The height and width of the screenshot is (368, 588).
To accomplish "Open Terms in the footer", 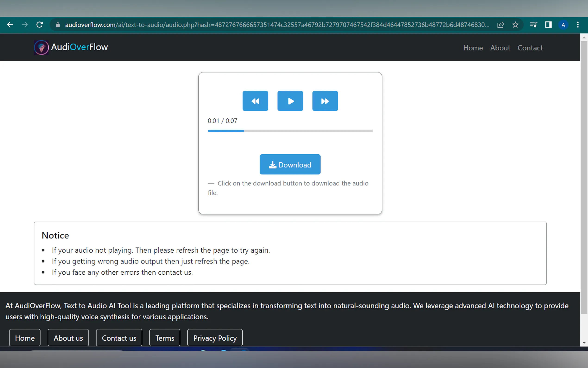I will coord(165,338).
